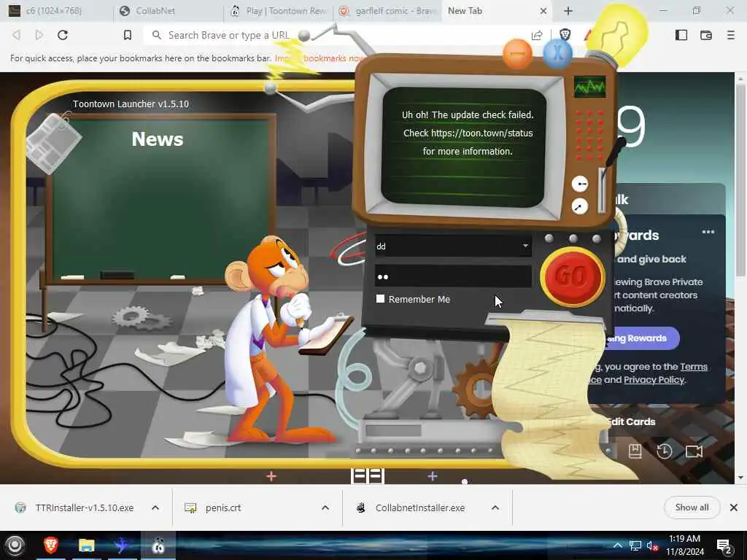Close the New Tab tab
The height and width of the screenshot is (560, 747).
tap(543, 10)
